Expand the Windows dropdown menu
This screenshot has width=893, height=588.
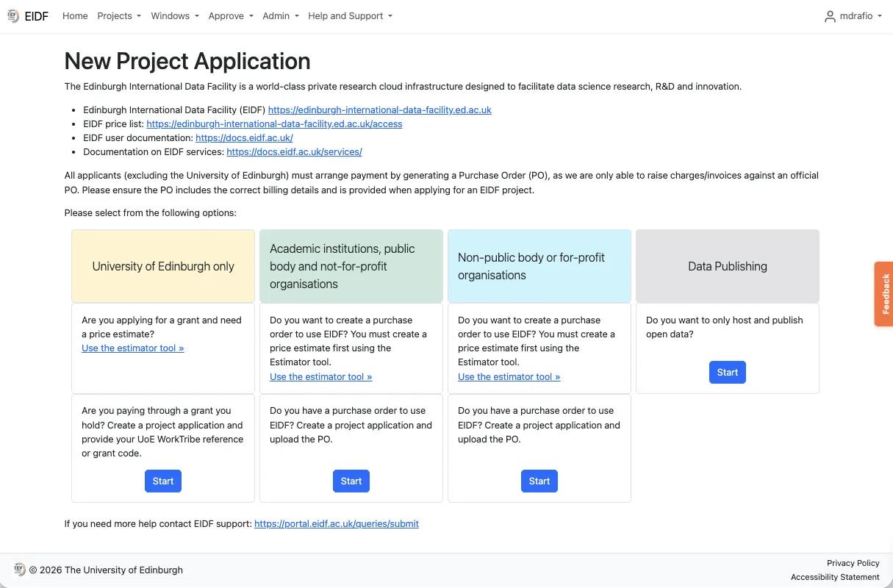point(175,16)
